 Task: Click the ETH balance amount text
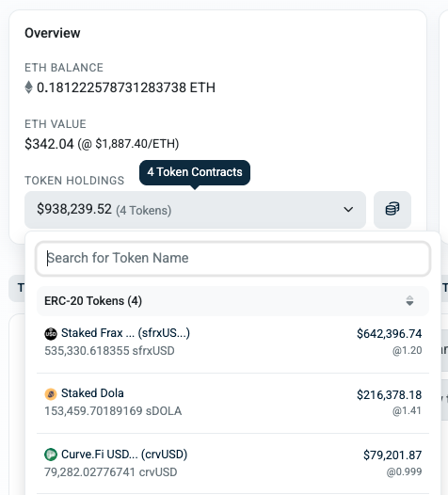pos(126,88)
